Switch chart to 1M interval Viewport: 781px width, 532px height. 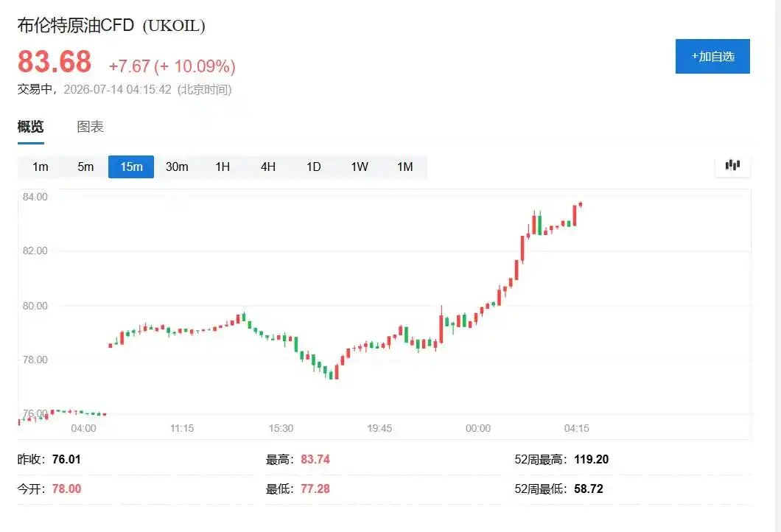405,167
